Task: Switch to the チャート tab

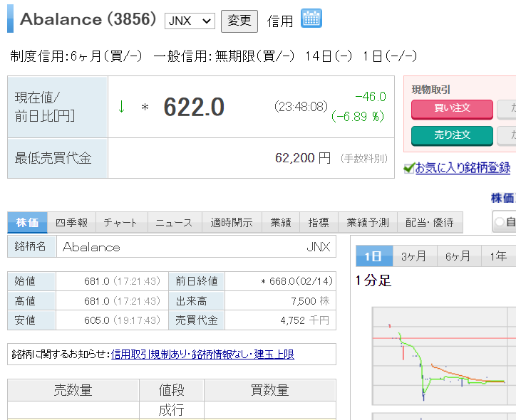Action: tap(120, 223)
